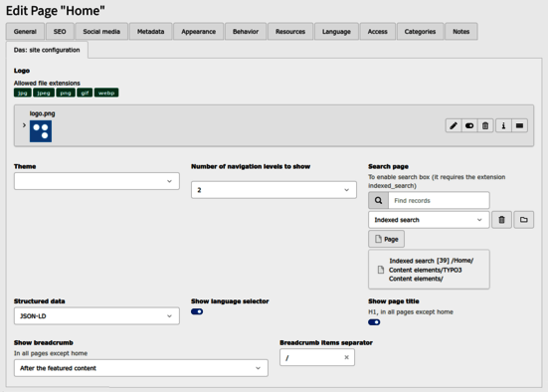Open the Structured data JSON-LD dropdown
The image size is (548, 392).
click(x=96, y=316)
